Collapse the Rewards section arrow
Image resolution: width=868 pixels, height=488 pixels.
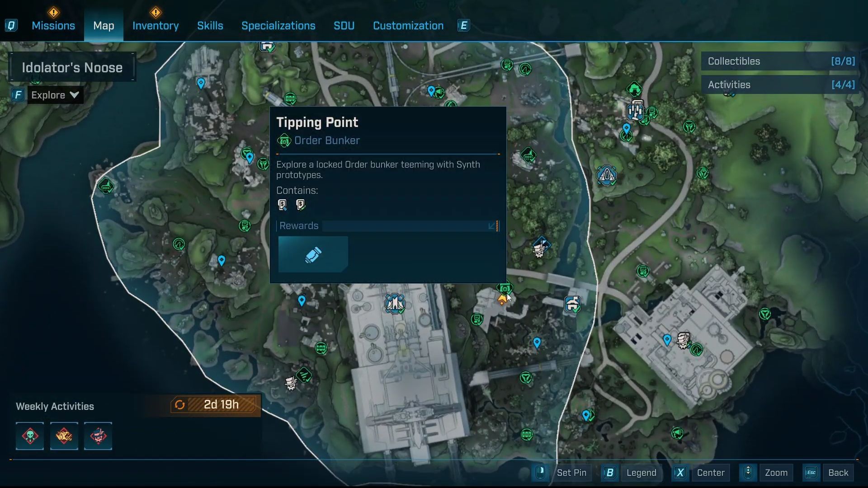pyautogui.click(x=492, y=226)
